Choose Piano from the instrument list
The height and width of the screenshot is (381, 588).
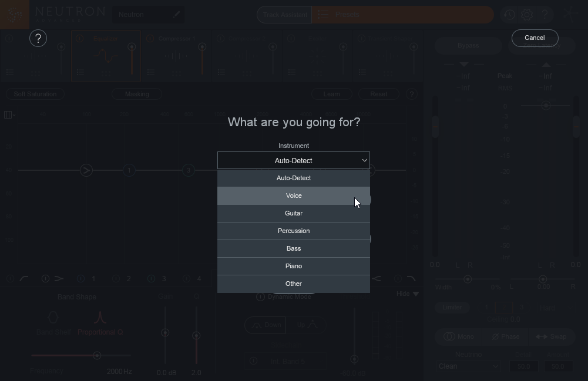click(x=294, y=266)
